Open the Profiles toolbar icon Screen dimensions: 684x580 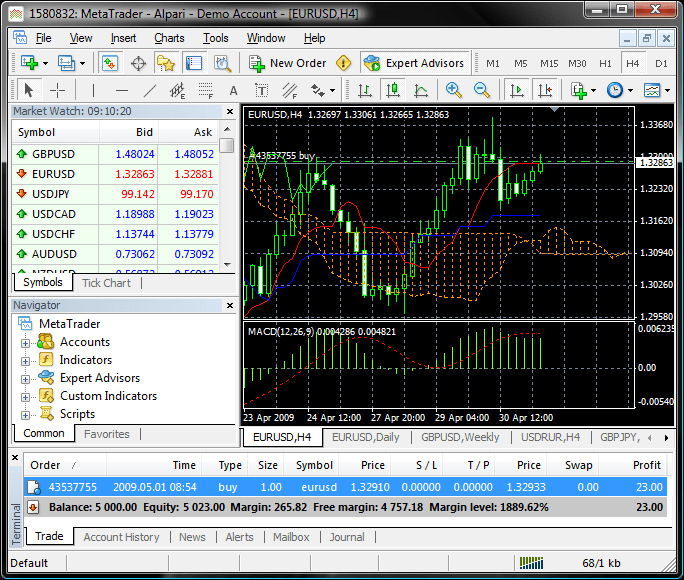(66, 63)
